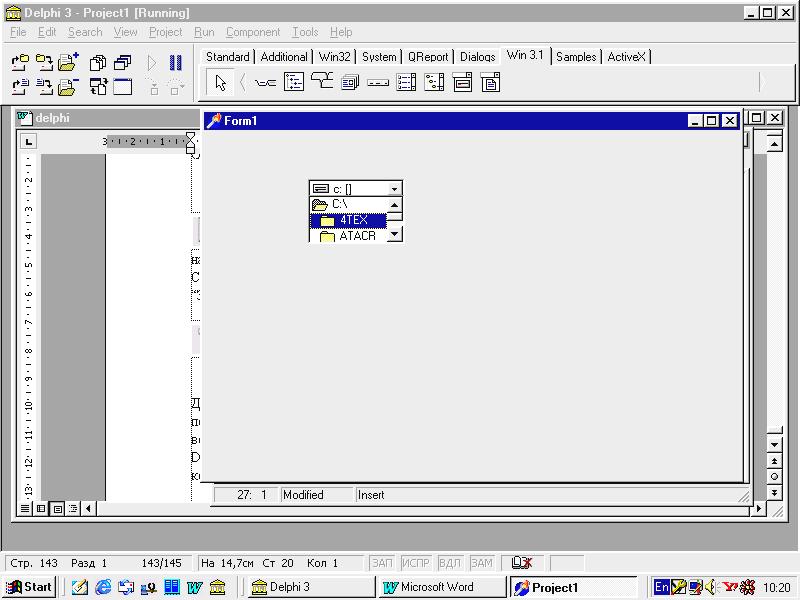The image size is (800, 600).
Task: Open the Tools menu
Action: click(305, 32)
